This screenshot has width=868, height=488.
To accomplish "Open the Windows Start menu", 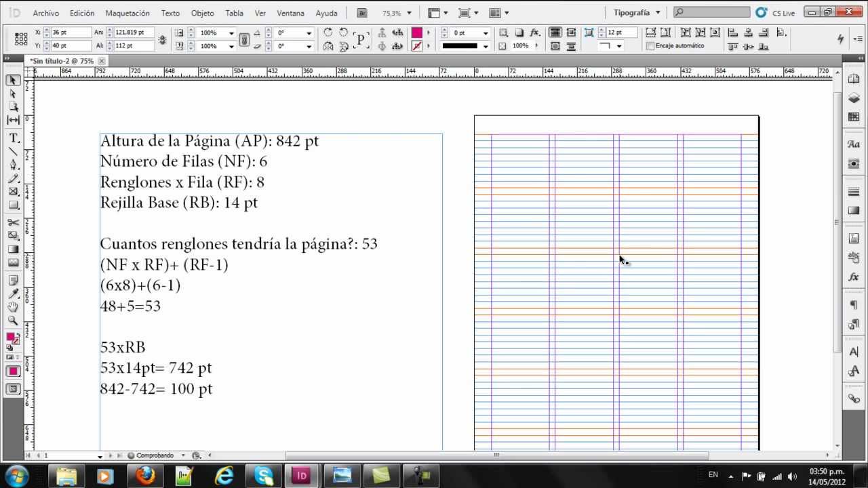I will click(x=16, y=475).
